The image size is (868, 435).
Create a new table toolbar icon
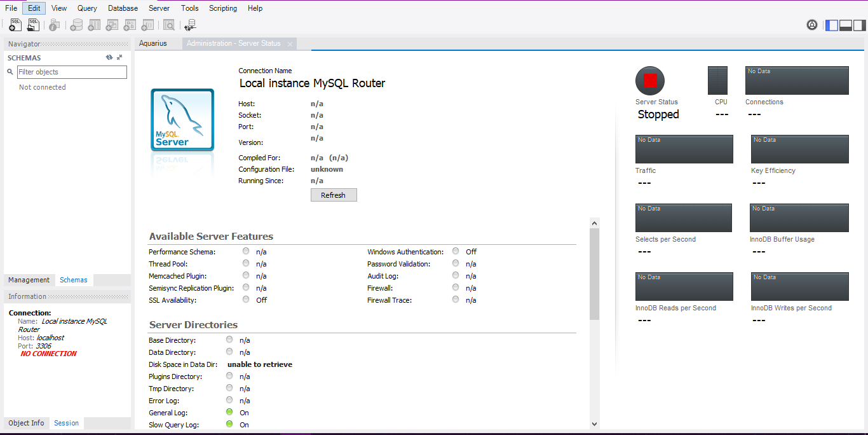[95, 25]
